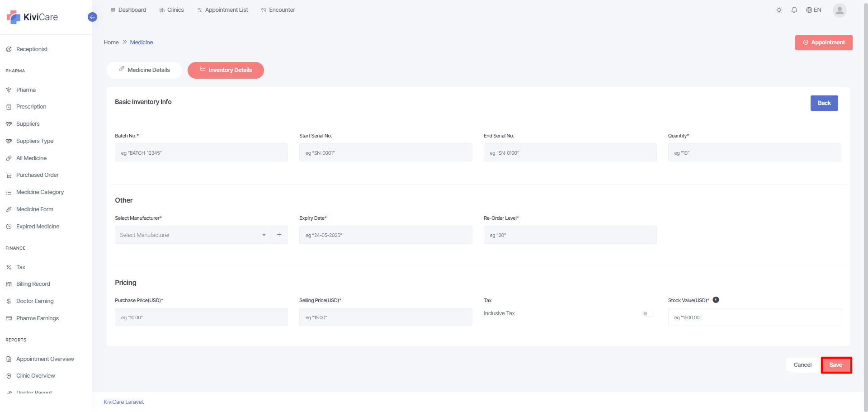
Task: Add a new manufacturer with plus icon
Action: pos(279,235)
